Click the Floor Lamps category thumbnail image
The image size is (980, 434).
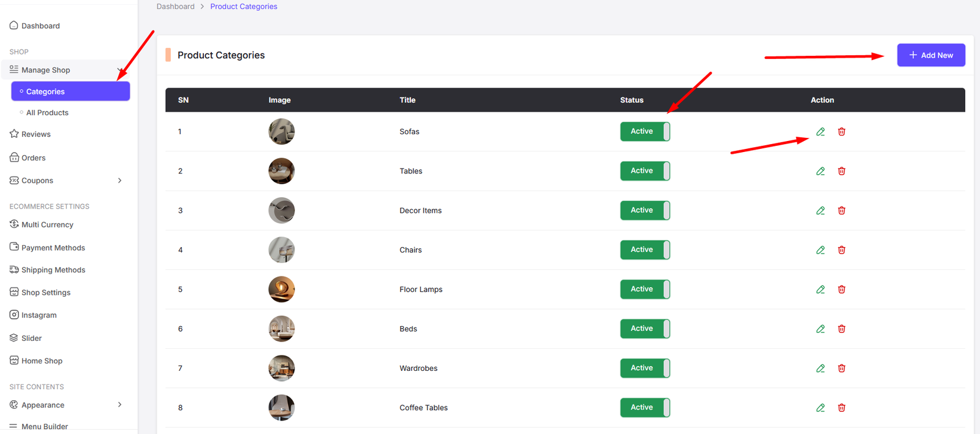(x=281, y=289)
